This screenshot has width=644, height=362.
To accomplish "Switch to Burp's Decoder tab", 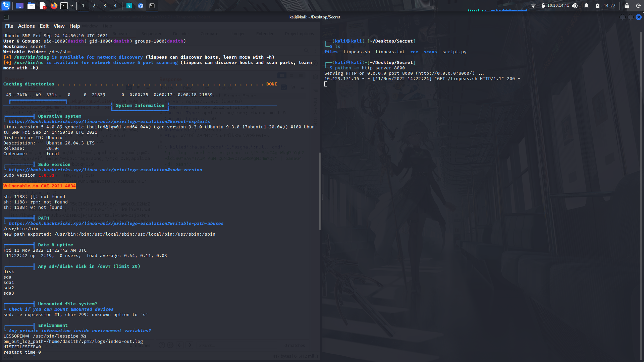I will pyautogui.click(x=181, y=34).
